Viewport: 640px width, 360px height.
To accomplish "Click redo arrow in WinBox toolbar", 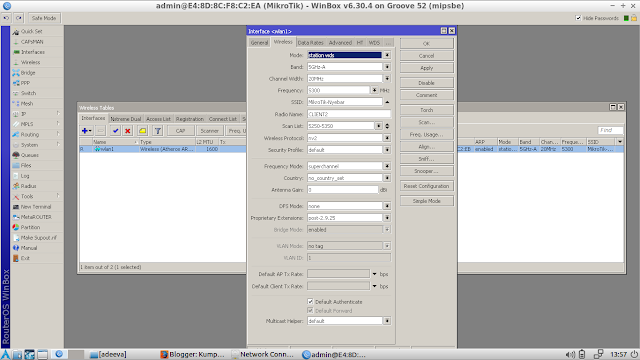I will pos(19,18).
